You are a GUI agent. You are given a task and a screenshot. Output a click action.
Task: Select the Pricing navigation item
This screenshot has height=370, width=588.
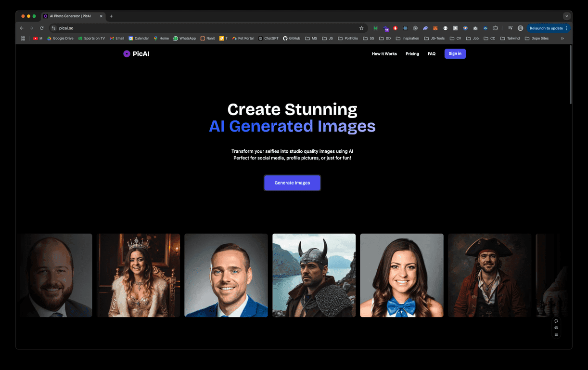click(412, 53)
